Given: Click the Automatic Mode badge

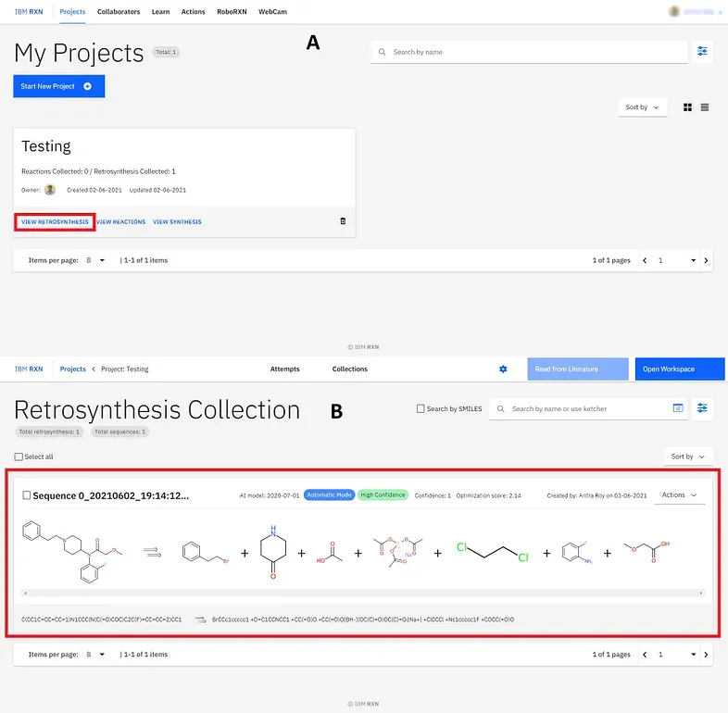Looking at the screenshot, I should pos(329,494).
